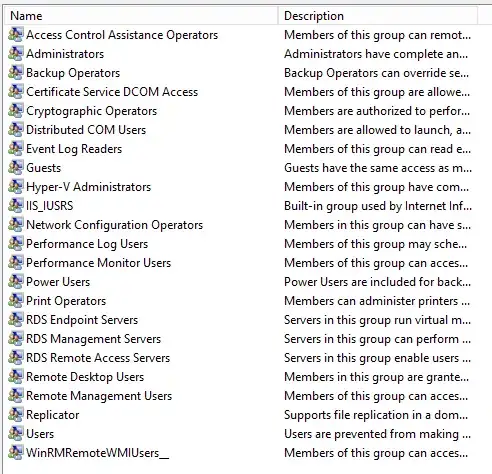Screen dimensions: 492x474
Task: Select the Cryptographic Operators group icon
Action: (16, 111)
